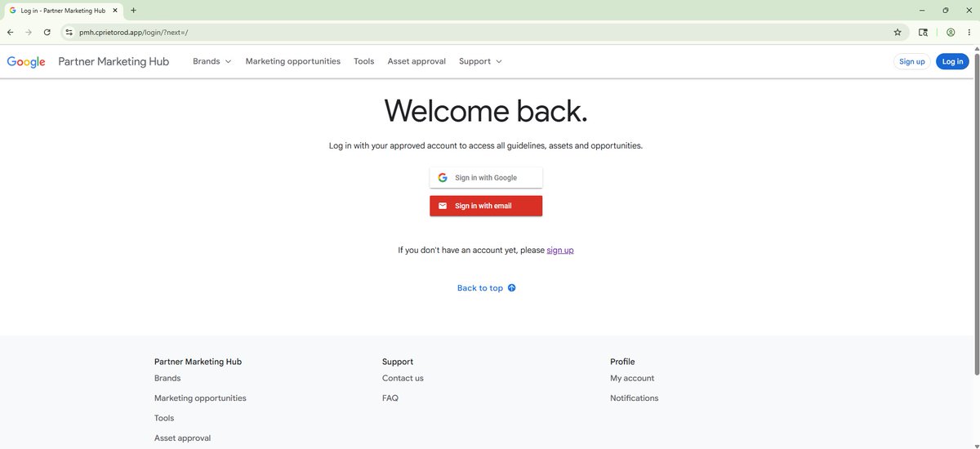The height and width of the screenshot is (449, 980).
Task: Open Marketing opportunities in the navbar
Action: [293, 61]
